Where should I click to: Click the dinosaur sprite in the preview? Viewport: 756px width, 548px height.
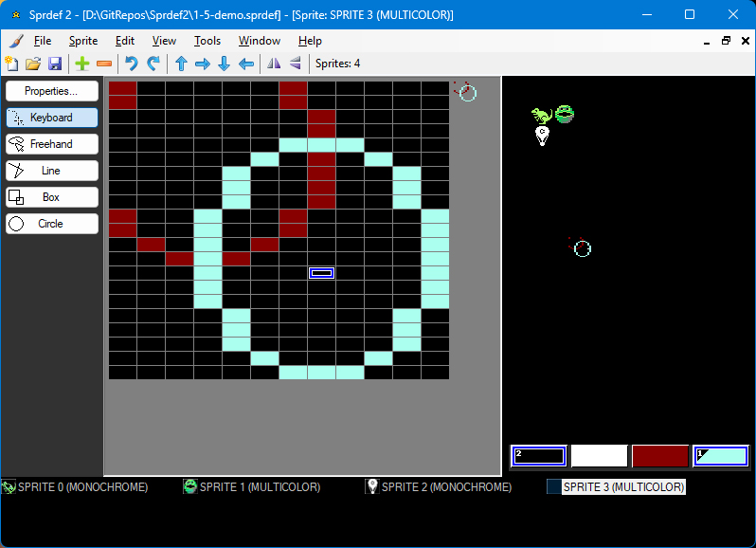pos(542,116)
